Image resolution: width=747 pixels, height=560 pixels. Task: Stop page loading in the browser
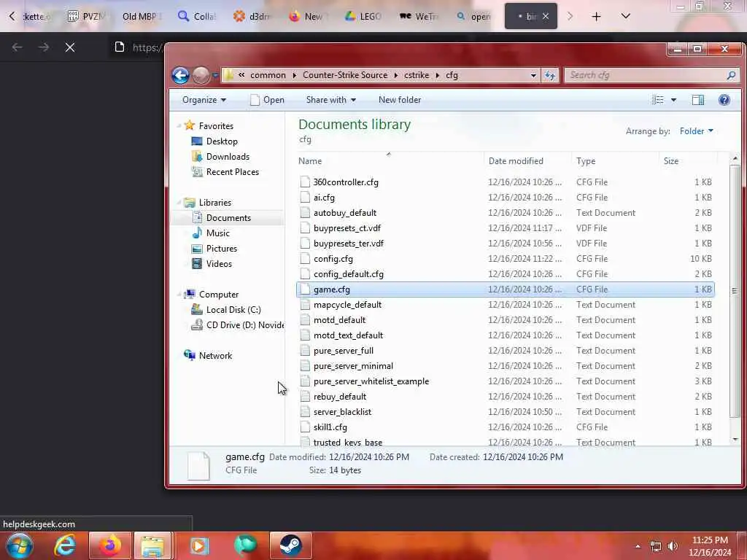point(70,47)
